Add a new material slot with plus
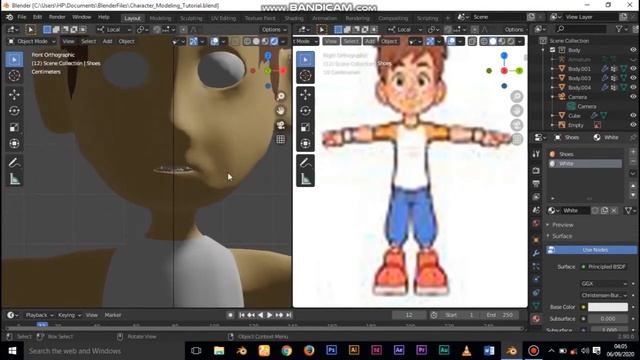640x360 pixels. pos(633,152)
